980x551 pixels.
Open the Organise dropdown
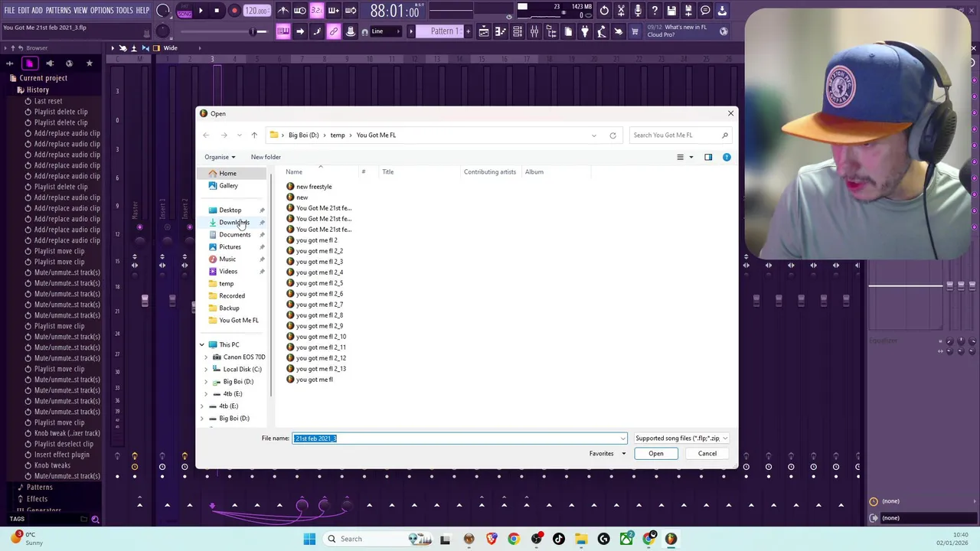(220, 157)
